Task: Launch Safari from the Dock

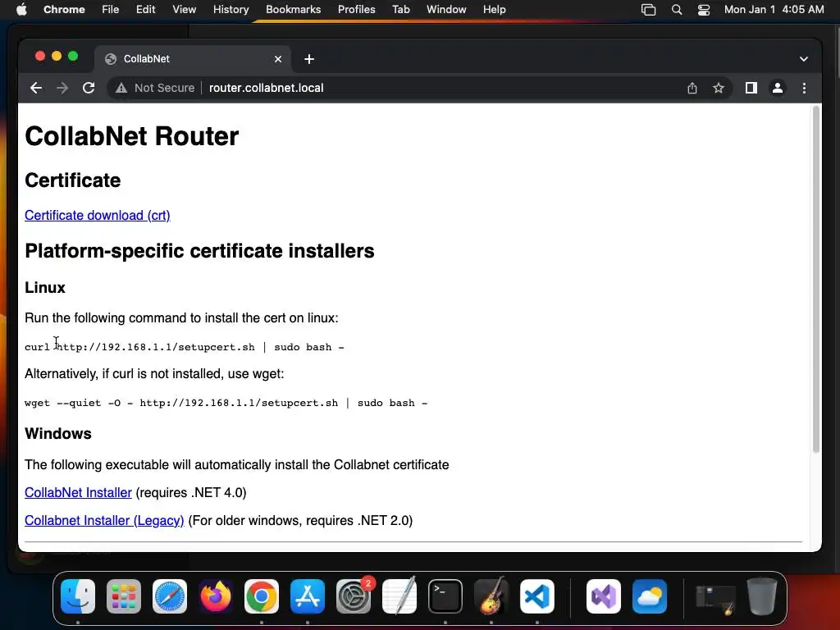Action: pos(170,596)
